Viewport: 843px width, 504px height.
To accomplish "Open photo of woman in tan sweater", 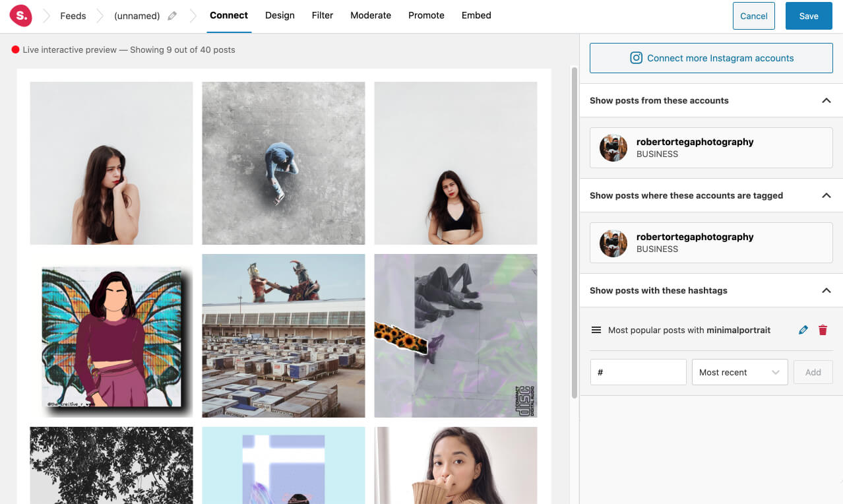I will [456, 465].
